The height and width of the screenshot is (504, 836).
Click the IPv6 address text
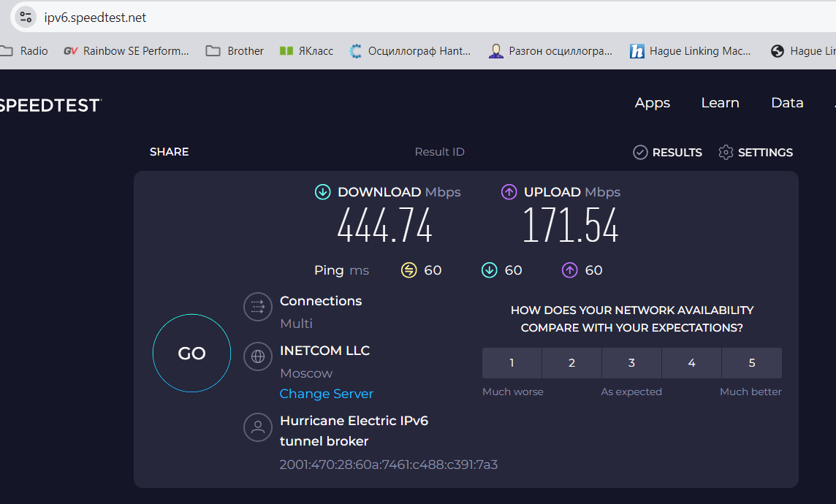pos(389,465)
